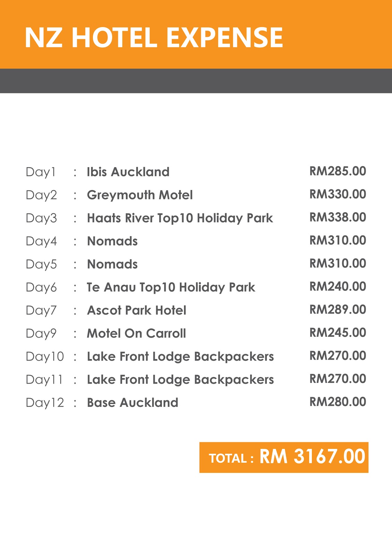Click the Greymouth Motel entry
The image size is (392, 555).
pos(140,195)
